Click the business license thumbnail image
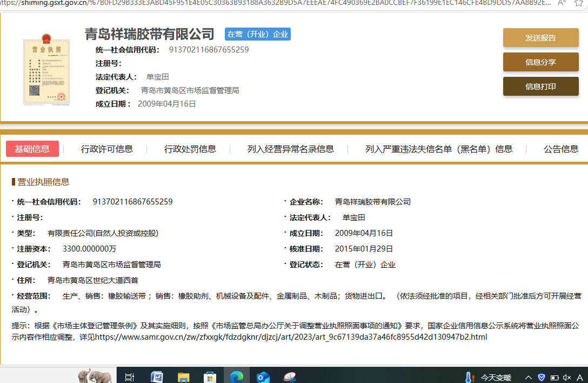588x383 pixels. (x=46, y=69)
